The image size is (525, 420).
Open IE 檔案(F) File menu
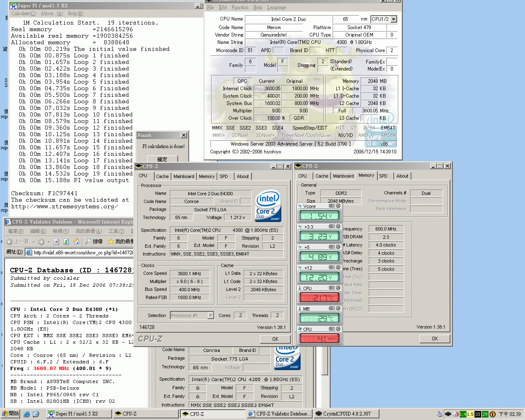point(16,231)
